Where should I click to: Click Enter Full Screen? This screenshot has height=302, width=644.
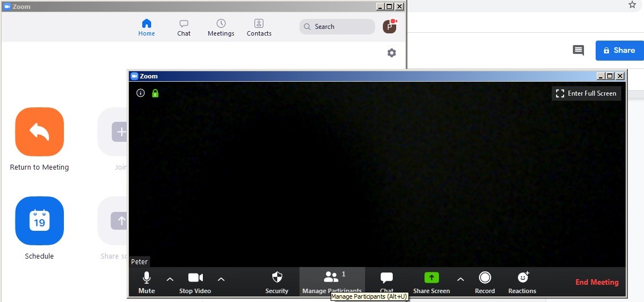point(586,93)
